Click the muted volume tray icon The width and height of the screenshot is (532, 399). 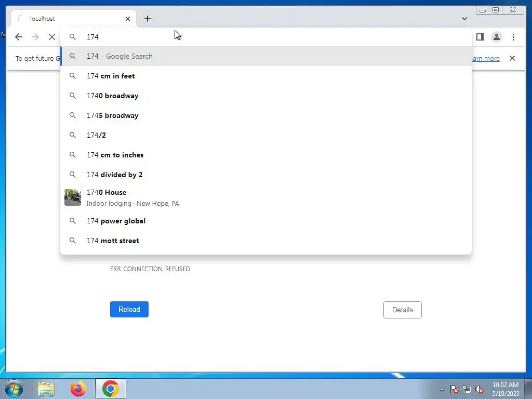pyautogui.click(x=480, y=389)
